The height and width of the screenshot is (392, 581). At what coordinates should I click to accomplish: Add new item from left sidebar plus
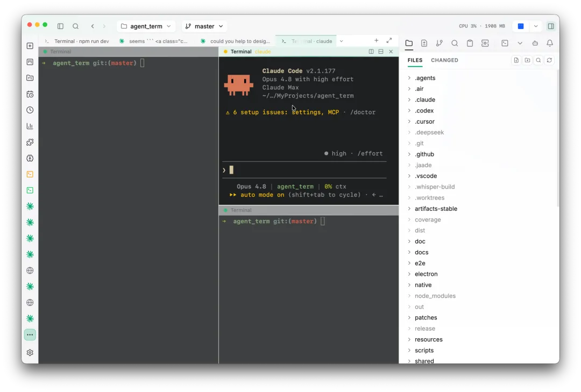(x=30, y=46)
